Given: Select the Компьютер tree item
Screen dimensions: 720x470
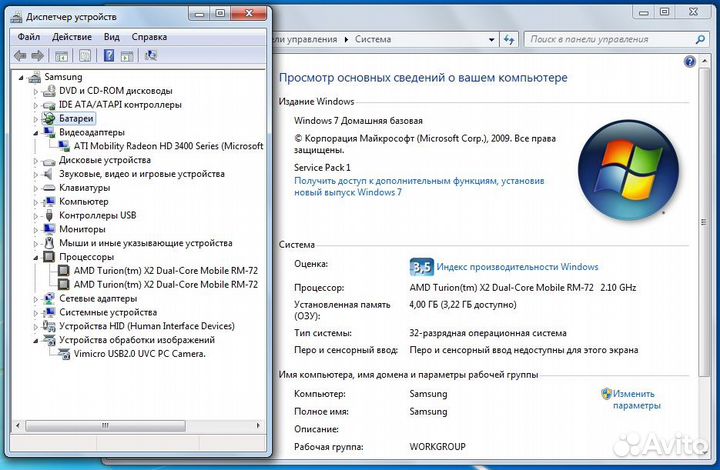Looking at the screenshot, I should (84, 201).
